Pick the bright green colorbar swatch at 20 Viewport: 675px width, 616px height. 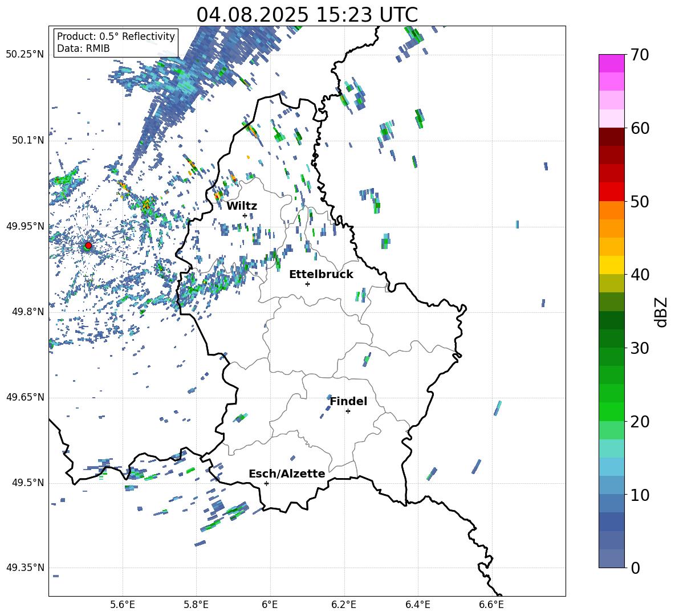(611, 412)
